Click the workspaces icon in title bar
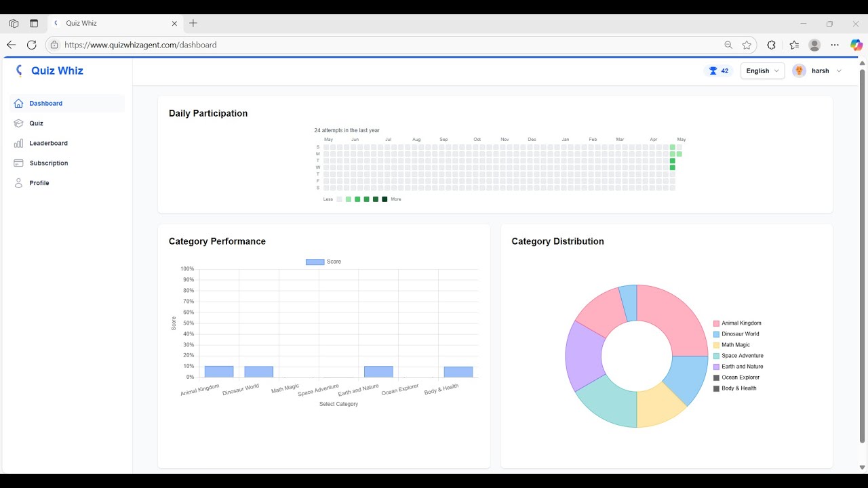This screenshot has height=488, width=868. (x=14, y=23)
